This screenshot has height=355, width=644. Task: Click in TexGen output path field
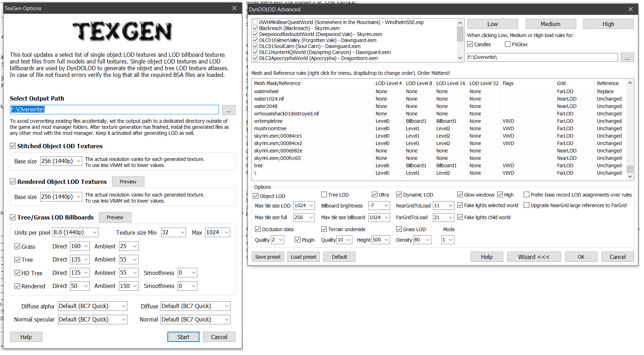coord(114,110)
